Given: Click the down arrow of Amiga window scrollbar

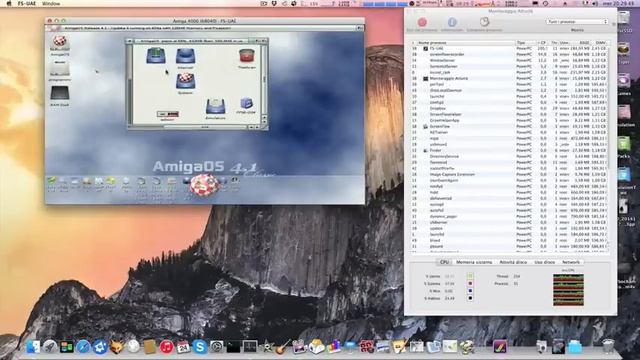Looking at the screenshot, I should click(264, 121).
